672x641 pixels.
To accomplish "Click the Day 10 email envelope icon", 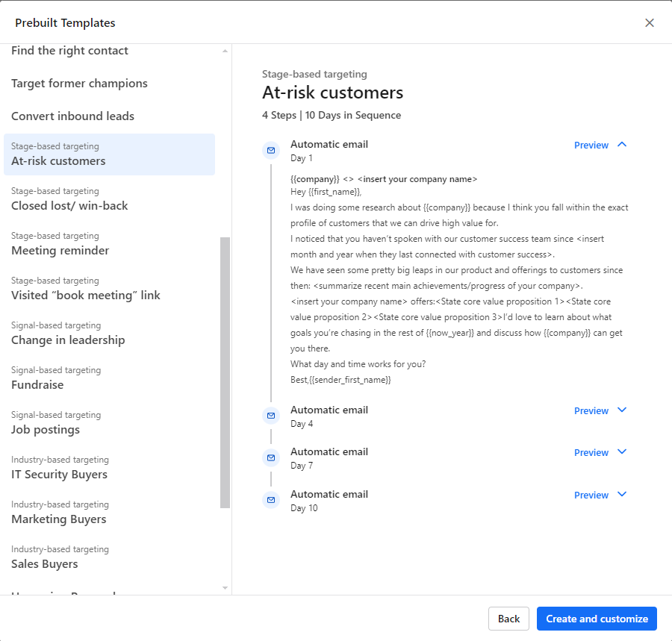I will click(271, 500).
